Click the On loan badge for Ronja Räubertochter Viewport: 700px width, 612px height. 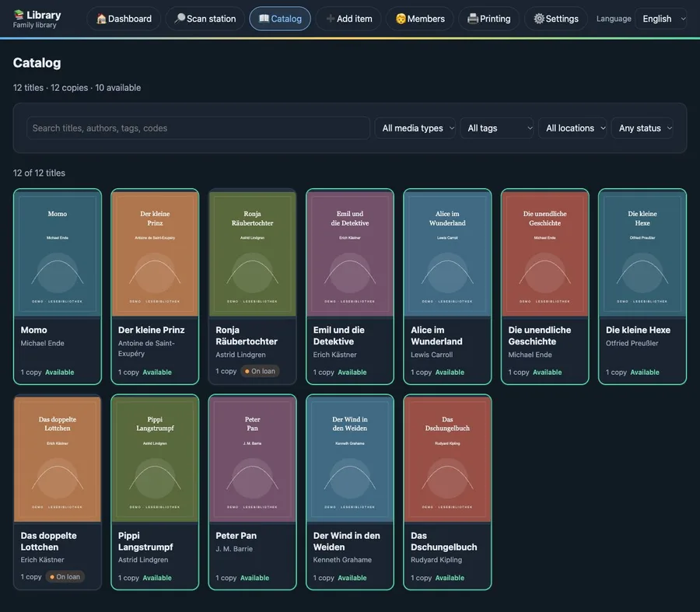pyautogui.click(x=260, y=372)
